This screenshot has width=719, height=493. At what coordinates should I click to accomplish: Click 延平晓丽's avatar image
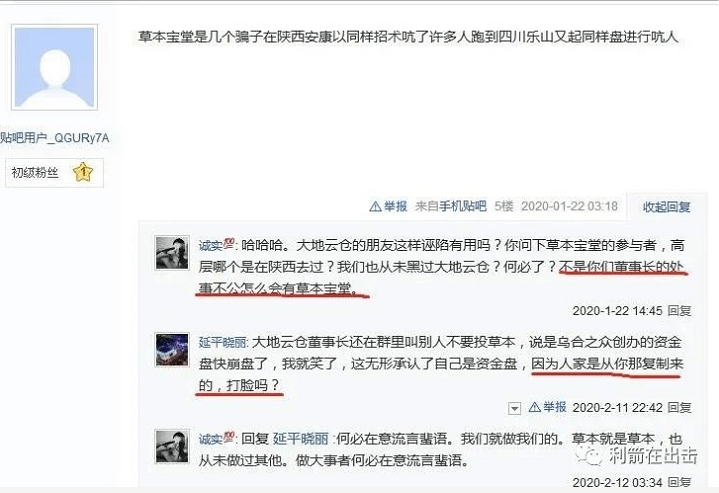point(172,349)
